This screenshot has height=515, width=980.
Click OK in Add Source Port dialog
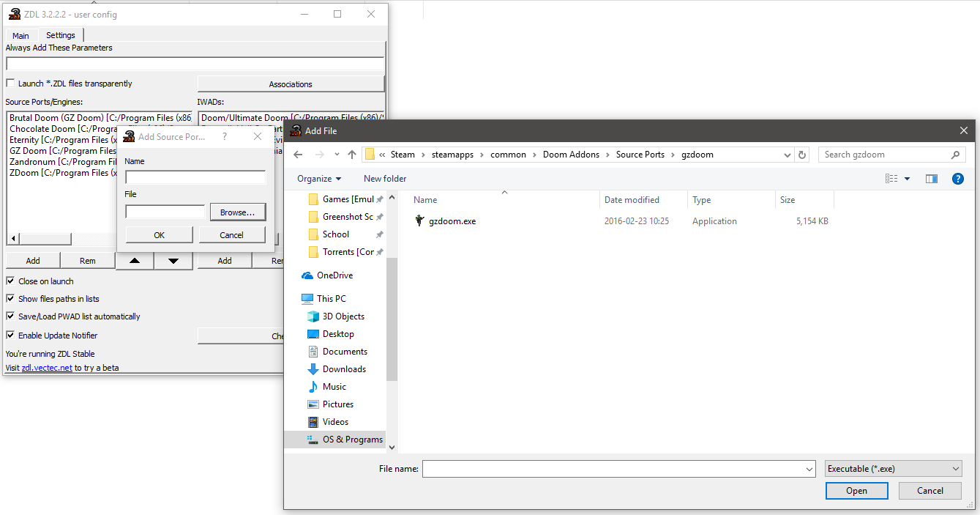pyautogui.click(x=160, y=235)
